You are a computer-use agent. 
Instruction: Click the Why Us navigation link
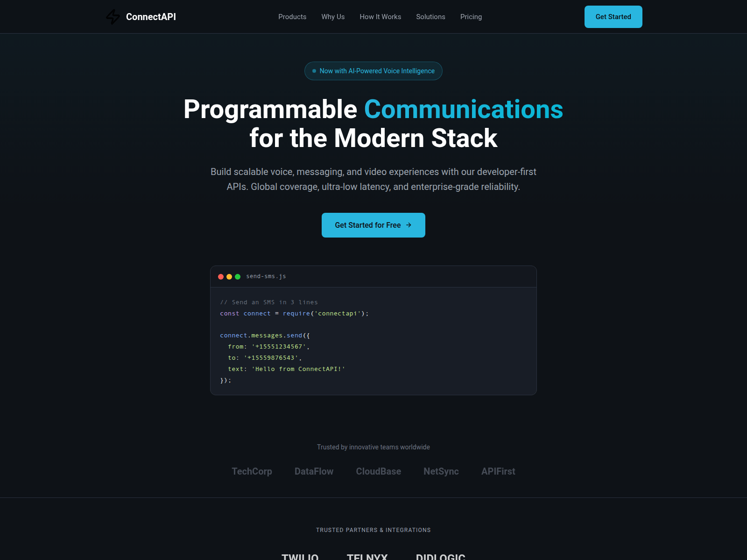333,17
